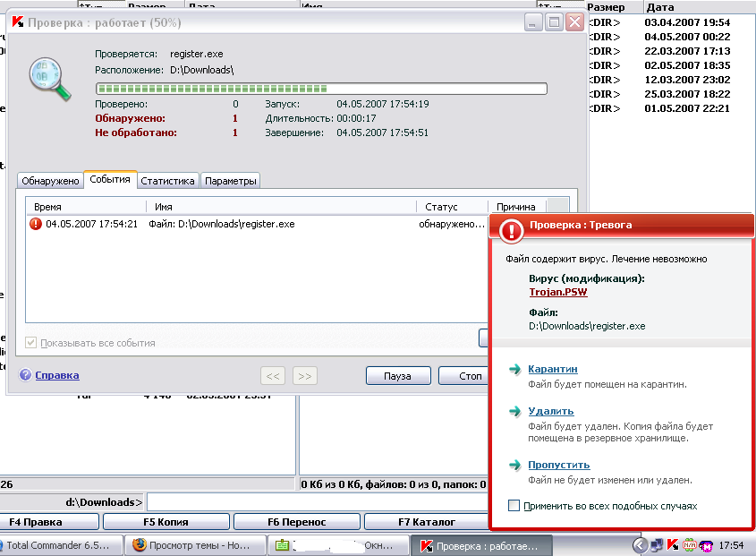This screenshot has width=756, height=556.
Task: Enable Применить во всех подобных случаях
Action: click(x=514, y=505)
